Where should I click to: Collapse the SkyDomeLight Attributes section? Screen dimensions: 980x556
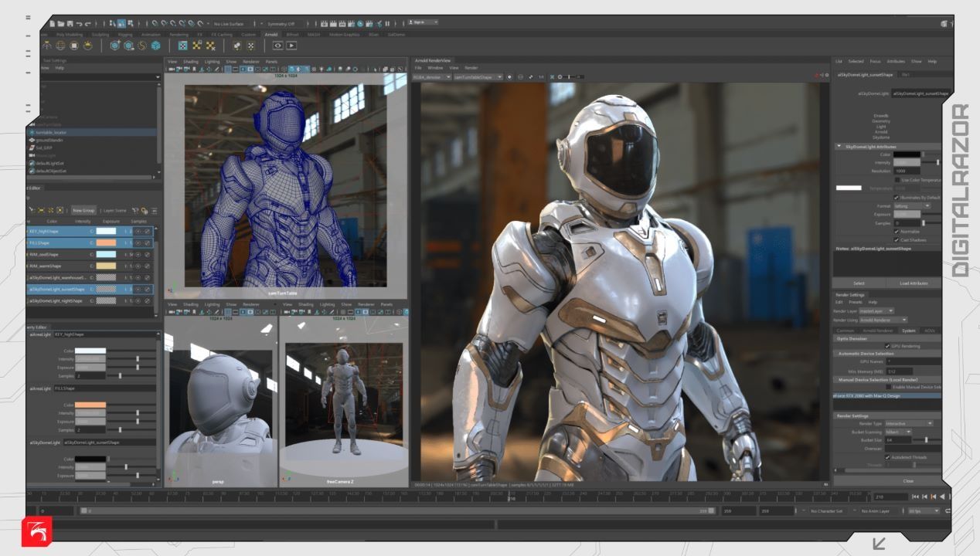[839, 146]
